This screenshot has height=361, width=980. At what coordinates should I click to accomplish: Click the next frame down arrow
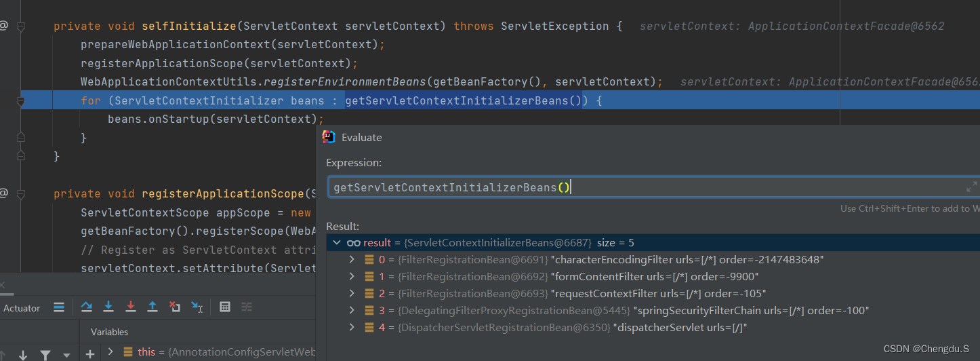(x=23, y=355)
